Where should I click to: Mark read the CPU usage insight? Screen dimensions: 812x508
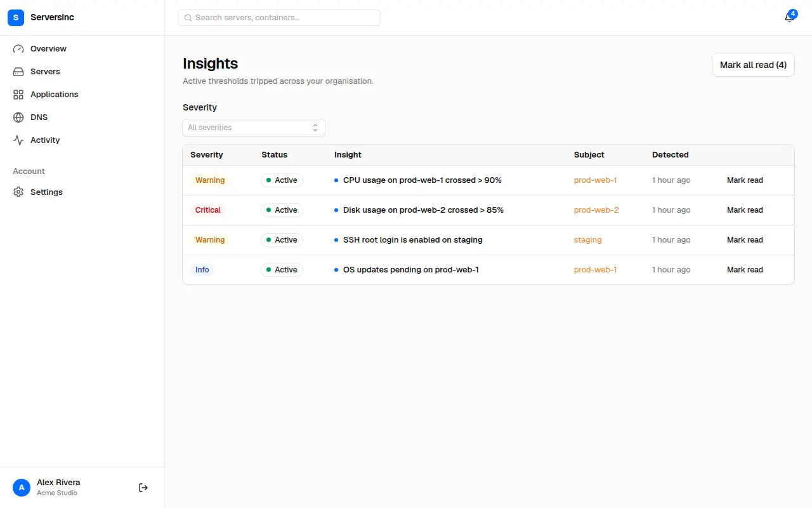coord(745,180)
